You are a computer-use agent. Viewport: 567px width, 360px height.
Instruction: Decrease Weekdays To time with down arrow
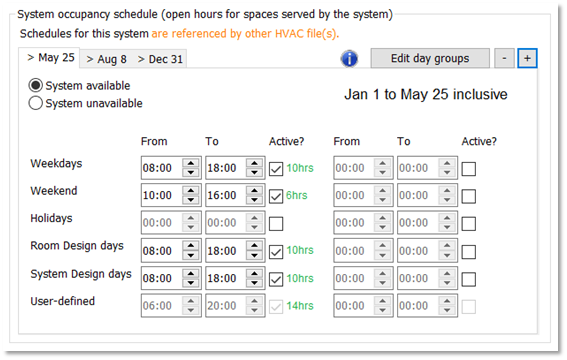[255, 173]
